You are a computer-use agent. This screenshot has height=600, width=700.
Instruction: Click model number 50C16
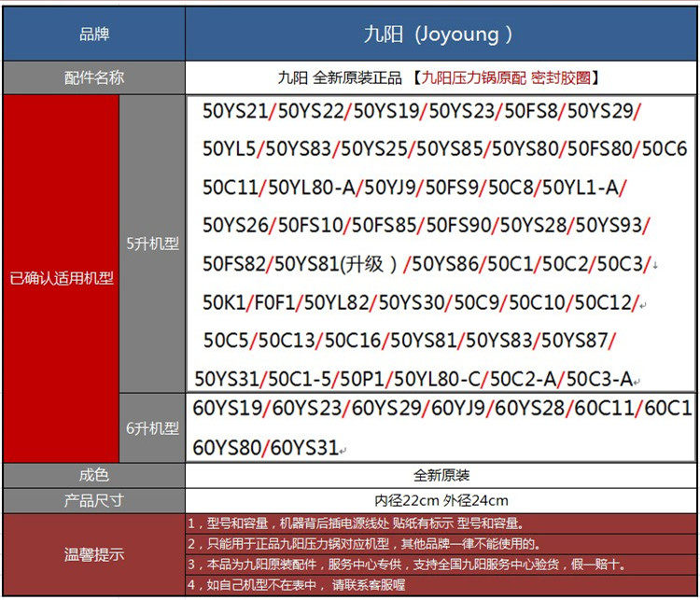point(352,341)
